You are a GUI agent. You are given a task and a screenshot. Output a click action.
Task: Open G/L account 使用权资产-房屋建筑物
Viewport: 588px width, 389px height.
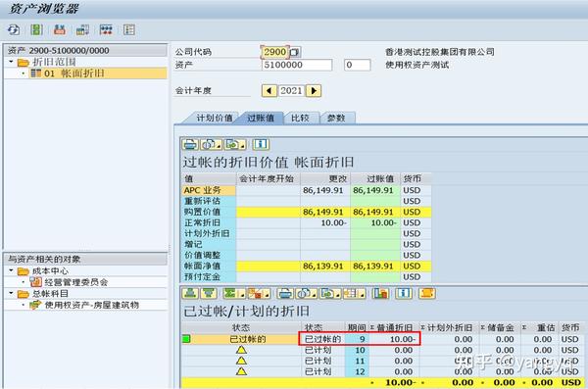tap(92, 305)
